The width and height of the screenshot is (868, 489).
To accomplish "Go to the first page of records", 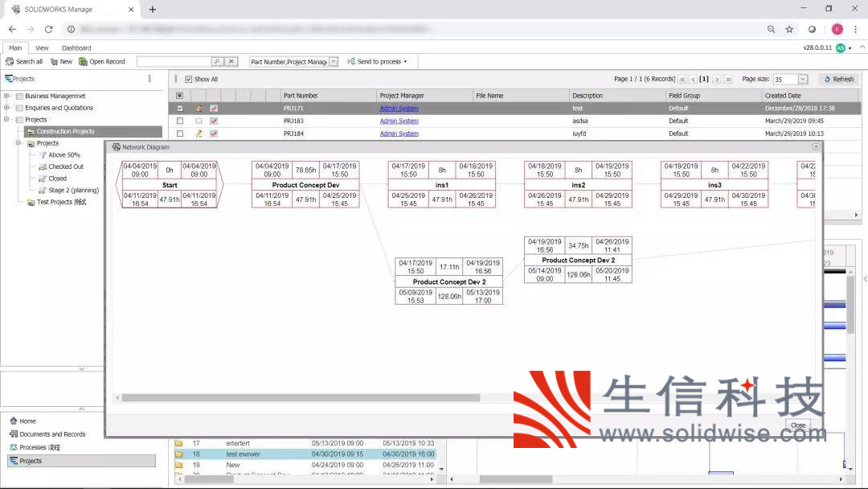I will [682, 79].
